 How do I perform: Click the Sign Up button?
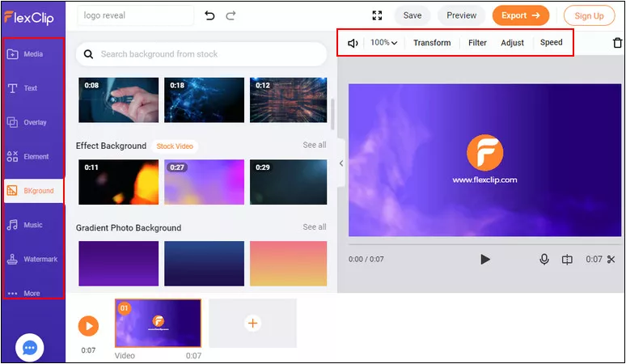(x=590, y=16)
